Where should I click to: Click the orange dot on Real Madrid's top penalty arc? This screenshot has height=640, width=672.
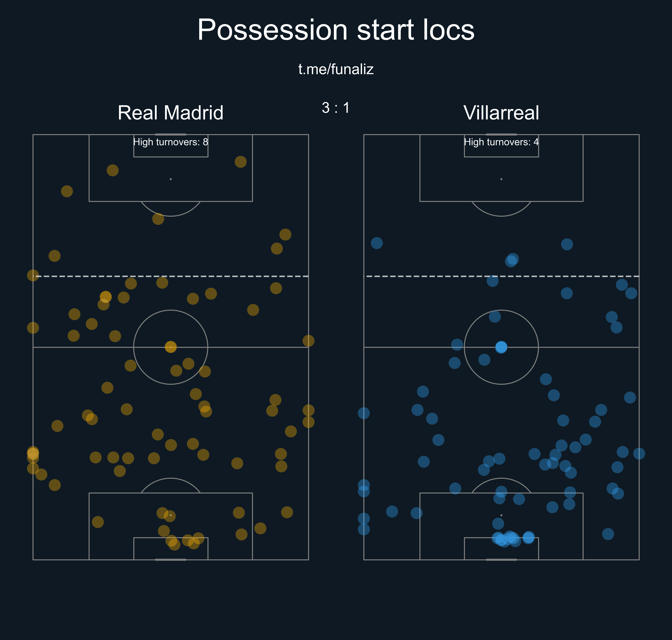(x=158, y=219)
